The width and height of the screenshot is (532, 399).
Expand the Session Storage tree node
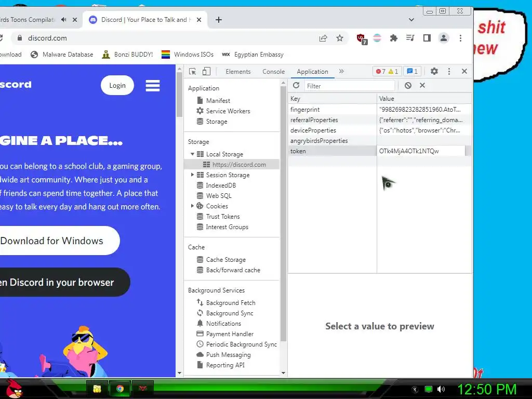(x=192, y=175)
